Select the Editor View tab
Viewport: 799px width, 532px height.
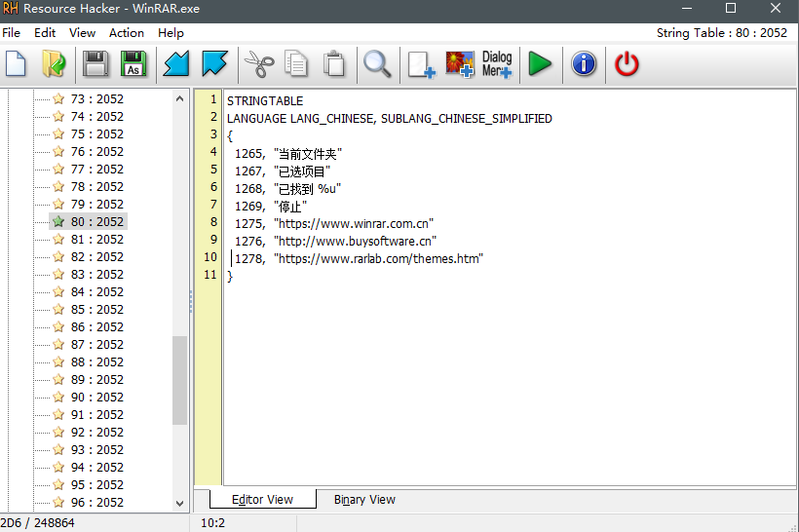coord(262,499)
